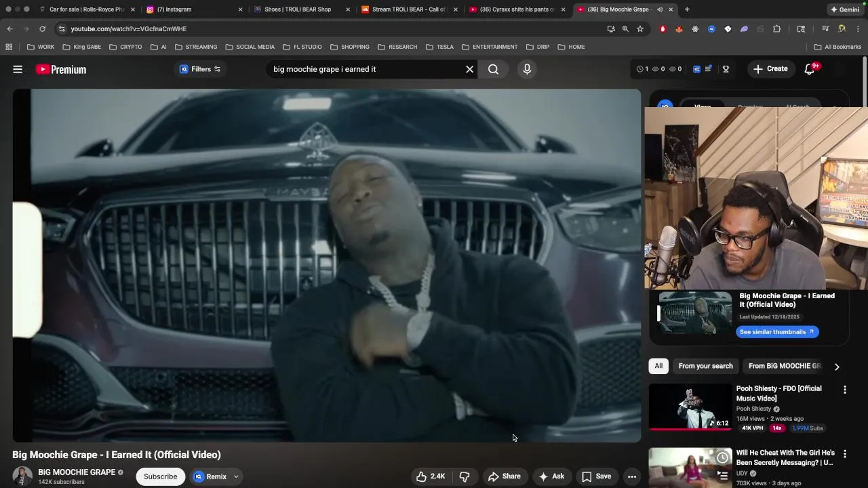Click the clock counter in vidIQ bar
Screen dimensions: 868x488
pos(642,69)
